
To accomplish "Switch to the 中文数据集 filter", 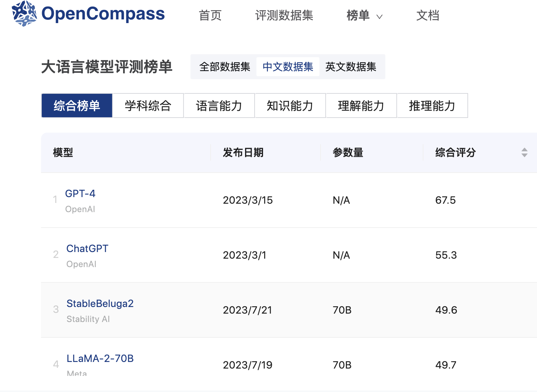I will coord(288,67).
